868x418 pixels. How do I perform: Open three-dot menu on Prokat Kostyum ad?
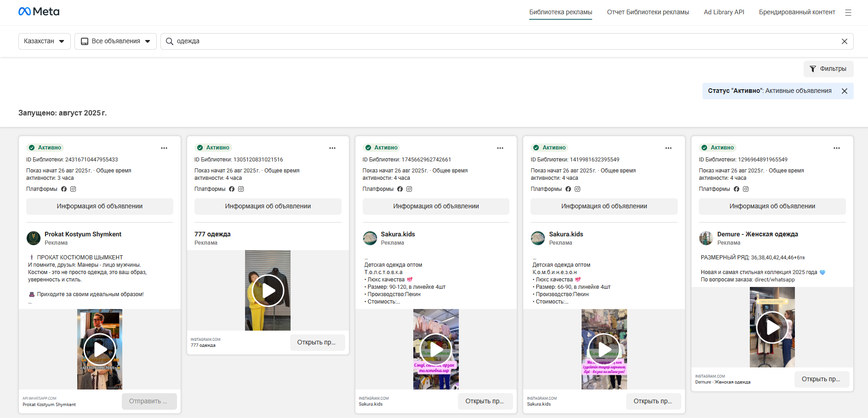(164, 148)
